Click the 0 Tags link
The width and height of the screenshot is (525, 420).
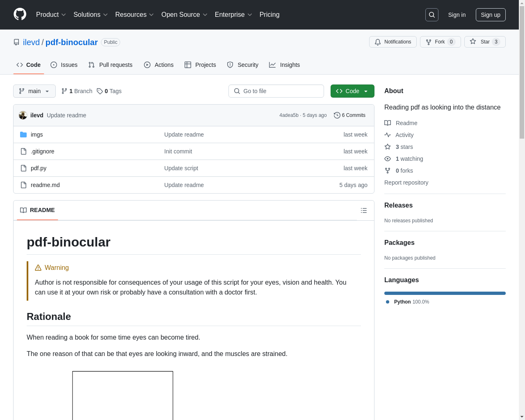[109, 91]
